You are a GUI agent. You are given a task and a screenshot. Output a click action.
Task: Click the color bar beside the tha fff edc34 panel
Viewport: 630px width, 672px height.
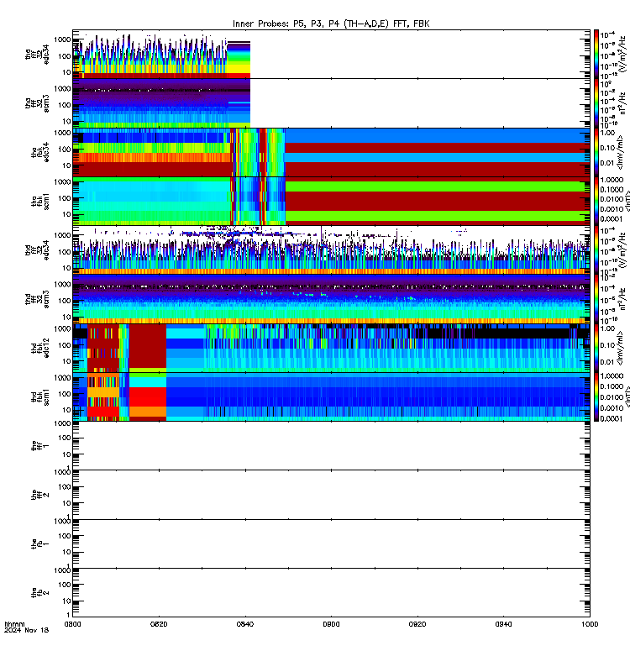(x=596, y=55)
